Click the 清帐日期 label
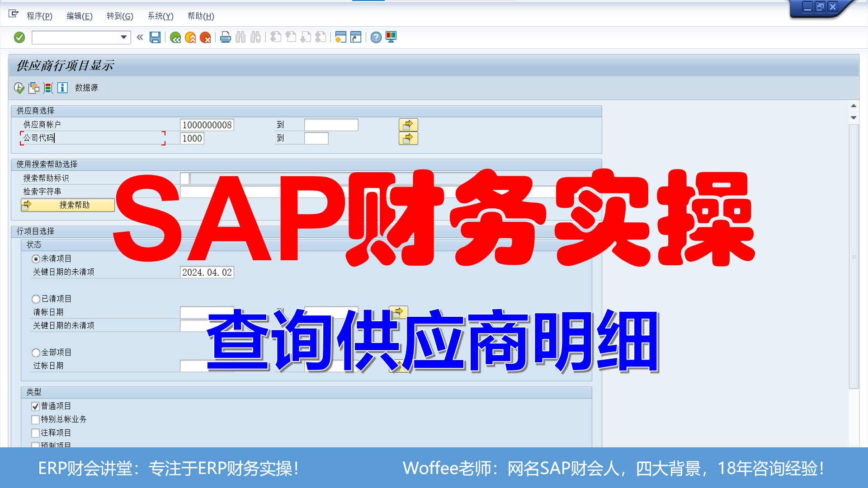 pyautogui.click(x=48, y=312)
